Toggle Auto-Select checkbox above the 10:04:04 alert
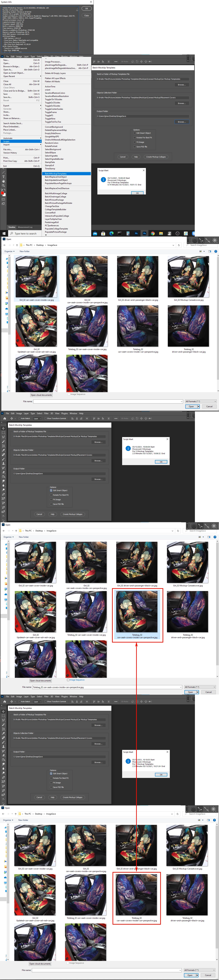Image resolution: width=219 pixels, height=980 pixels. pos(19,419)
